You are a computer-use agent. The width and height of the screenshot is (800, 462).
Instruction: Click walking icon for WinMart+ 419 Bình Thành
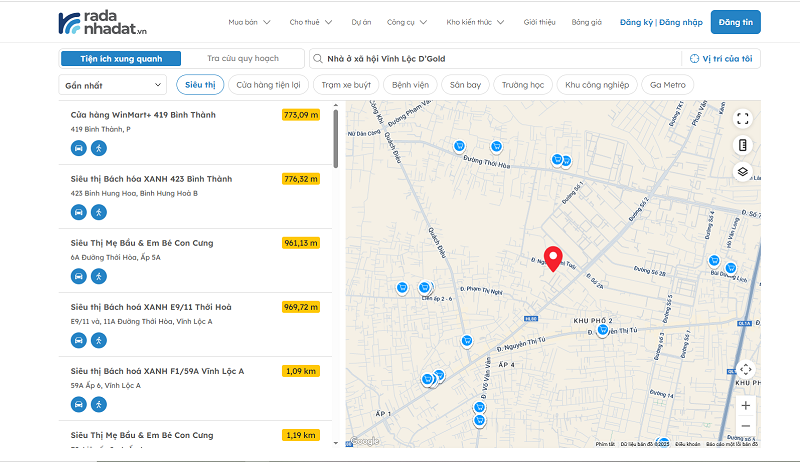click(99, 148)
